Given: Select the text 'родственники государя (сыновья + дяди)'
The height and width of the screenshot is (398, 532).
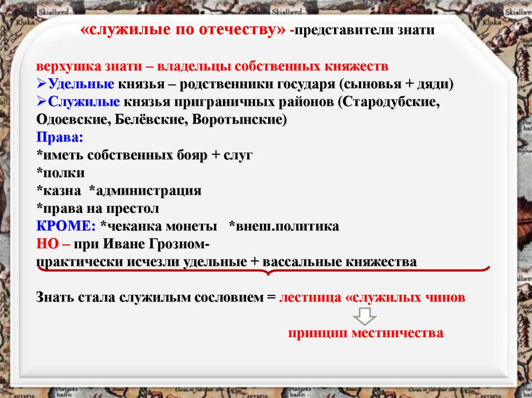Looking at the screenshot, I should 316,84.
